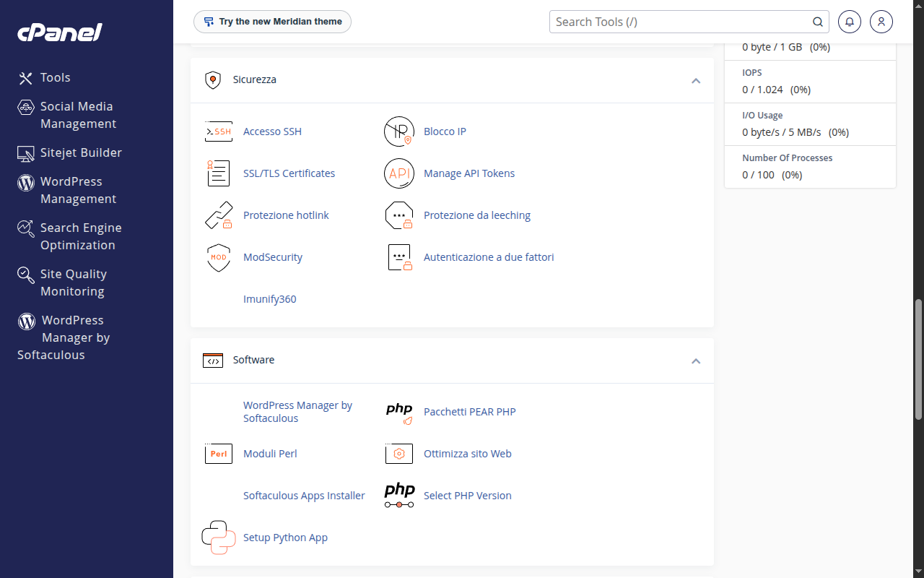Click the I/O Usage statistic label
Viewport: 924px width, 578px height.
pyautogui.click(x=762, y=116)
